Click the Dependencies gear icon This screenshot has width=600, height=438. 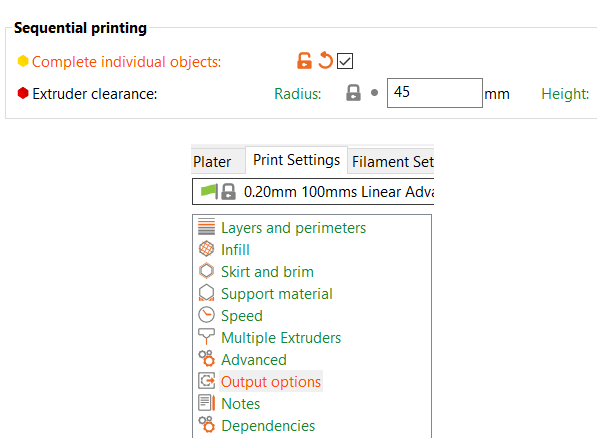(x=206, y=425)
